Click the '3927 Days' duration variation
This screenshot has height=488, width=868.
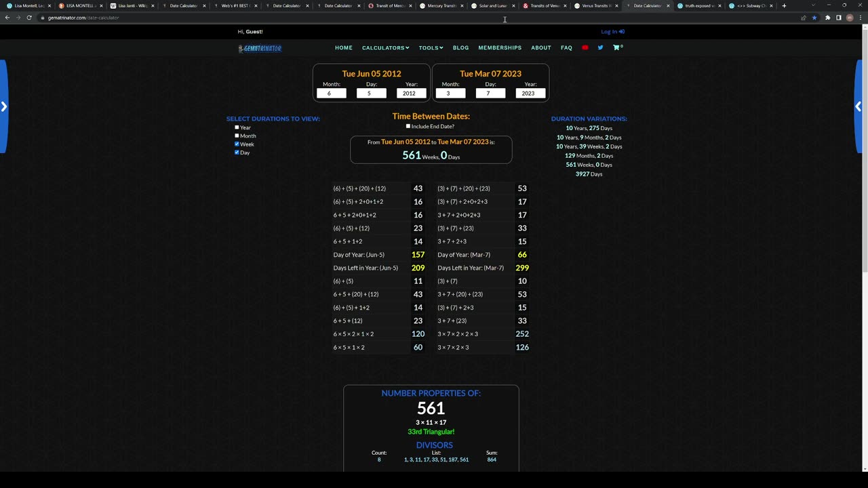[x=589, y=174]
